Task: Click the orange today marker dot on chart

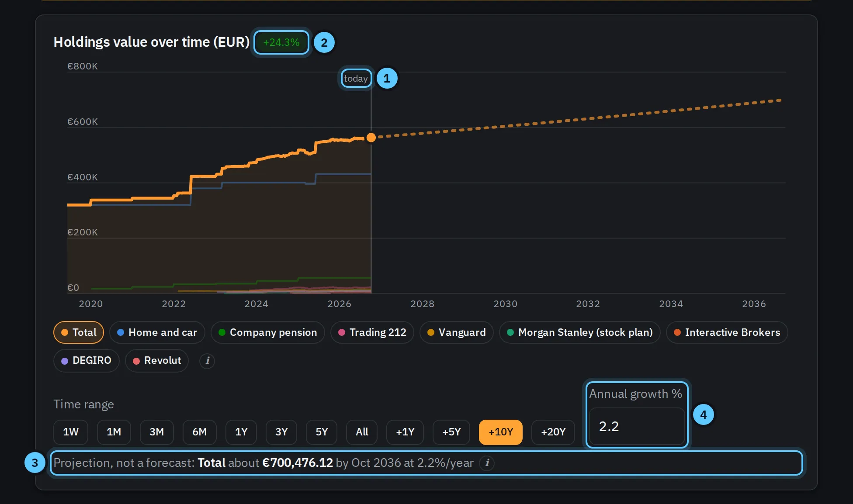Action: coord(371,138)
